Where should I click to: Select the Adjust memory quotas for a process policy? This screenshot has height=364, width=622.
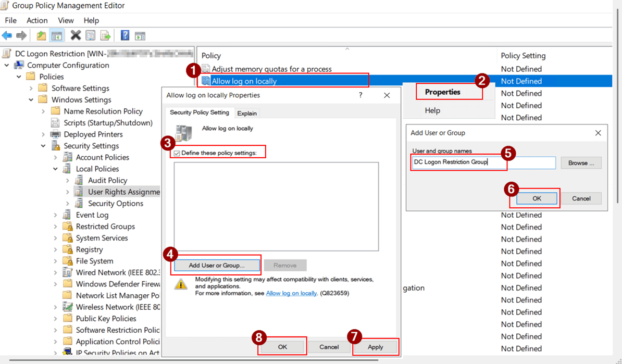pos(271,69)
